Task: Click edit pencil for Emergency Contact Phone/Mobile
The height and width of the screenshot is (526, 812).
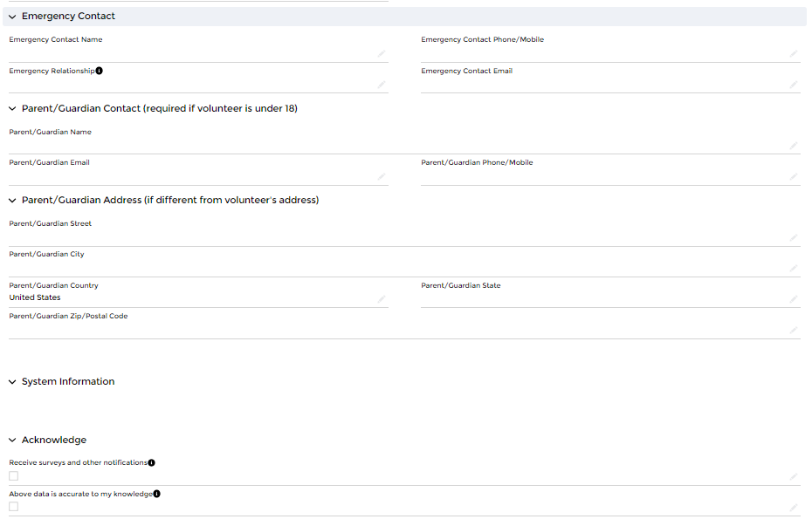Action: pyautogui.click(x=794, y=54)
